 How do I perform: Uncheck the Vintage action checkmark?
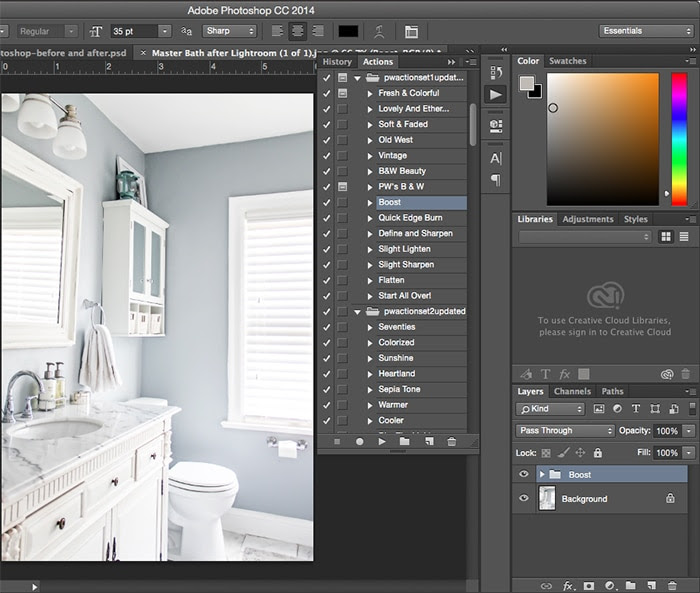pyautogui.click(x=326, y=155)
